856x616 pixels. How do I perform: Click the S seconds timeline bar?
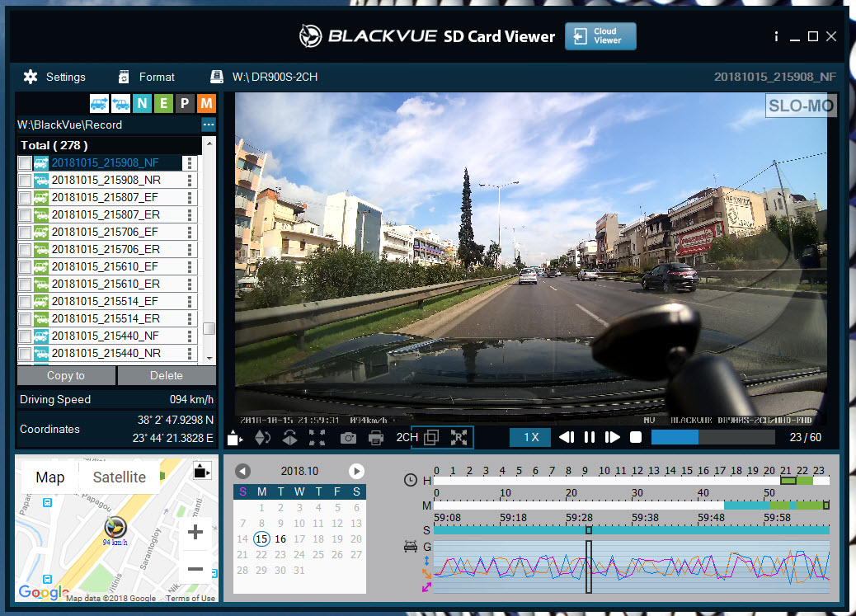click(x=632, y=530)
